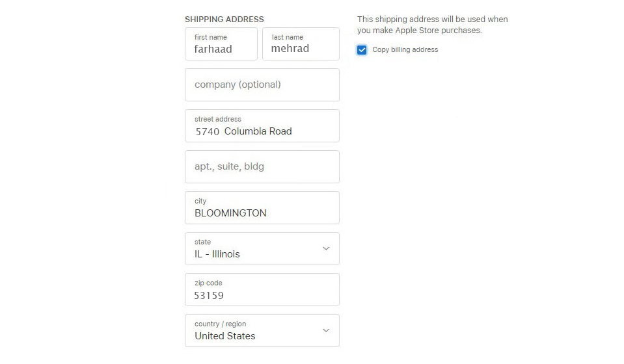The image size is (624, 364).
Task: Select the apt., suite, bldg field
Action: tap(262, 167)
